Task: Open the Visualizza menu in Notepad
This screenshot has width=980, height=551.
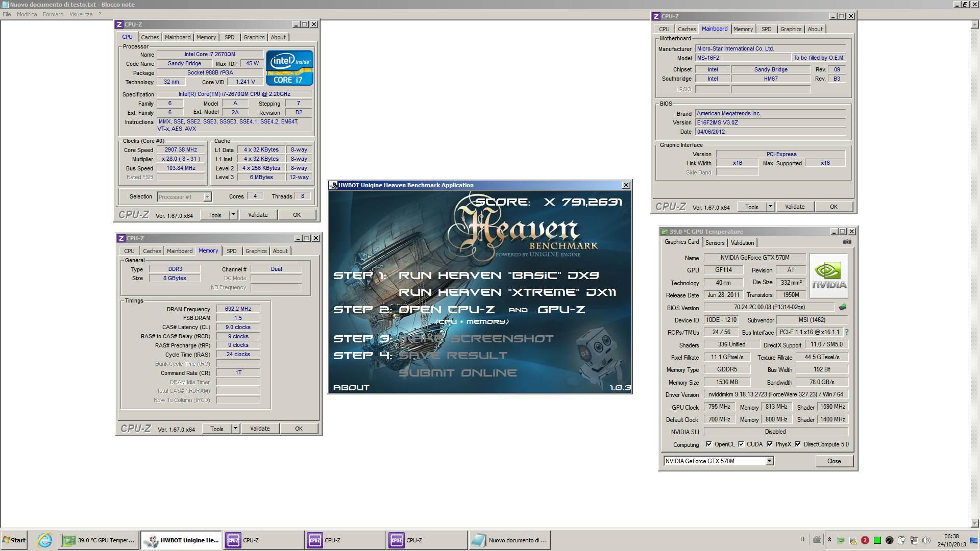Action: 81,14
